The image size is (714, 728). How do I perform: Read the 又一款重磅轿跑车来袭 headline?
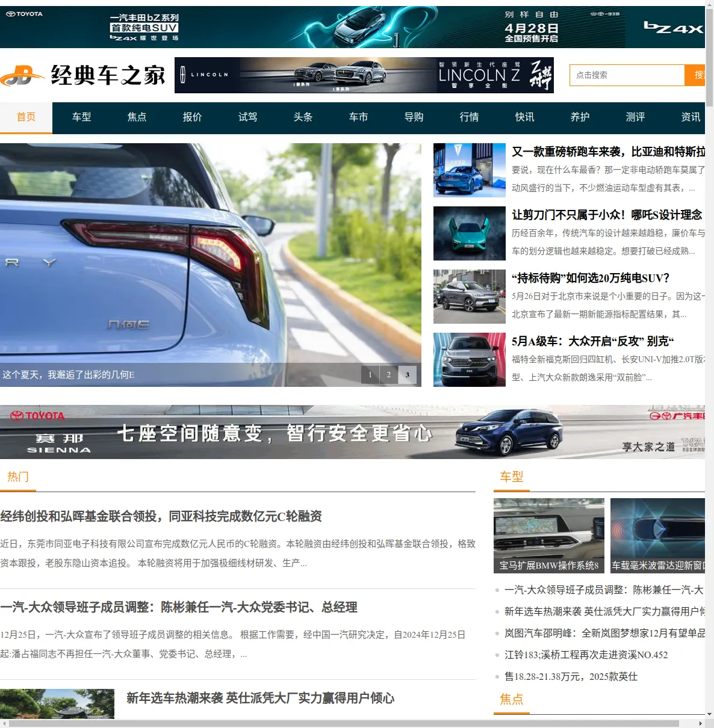pyautogui.click(x=608, y=152)
